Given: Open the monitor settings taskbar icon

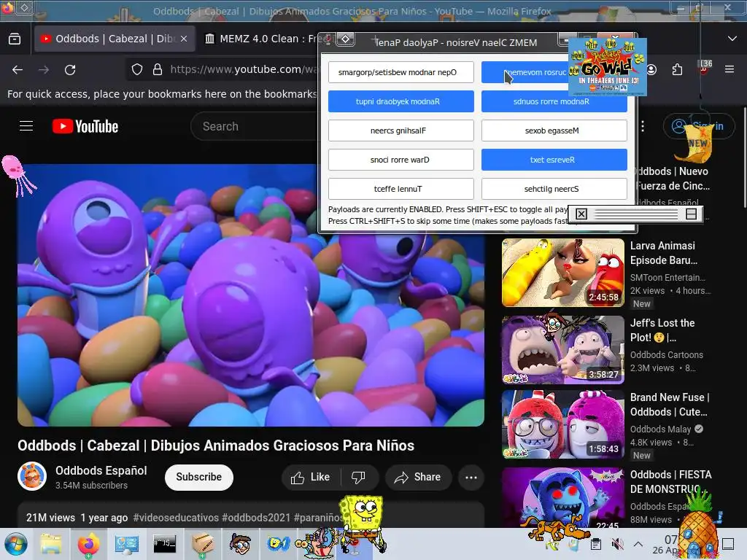Looking at the screenshot, I should (x=127, y=544).
